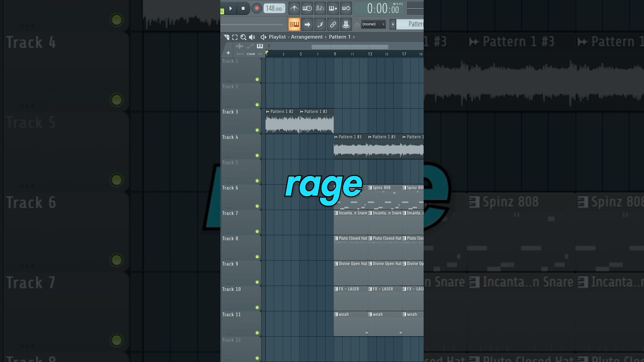This screenshot has width=644, height=362.
Task: Toggle the loop recording icon
Action: (346, 8)
